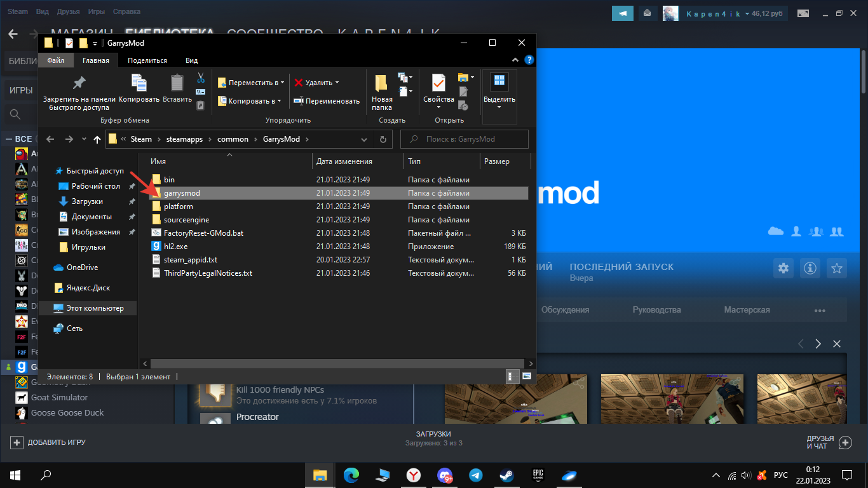This screenshot has width=868, height=488.
Task: Show game info via Steam's info icon
Action: 810,268
